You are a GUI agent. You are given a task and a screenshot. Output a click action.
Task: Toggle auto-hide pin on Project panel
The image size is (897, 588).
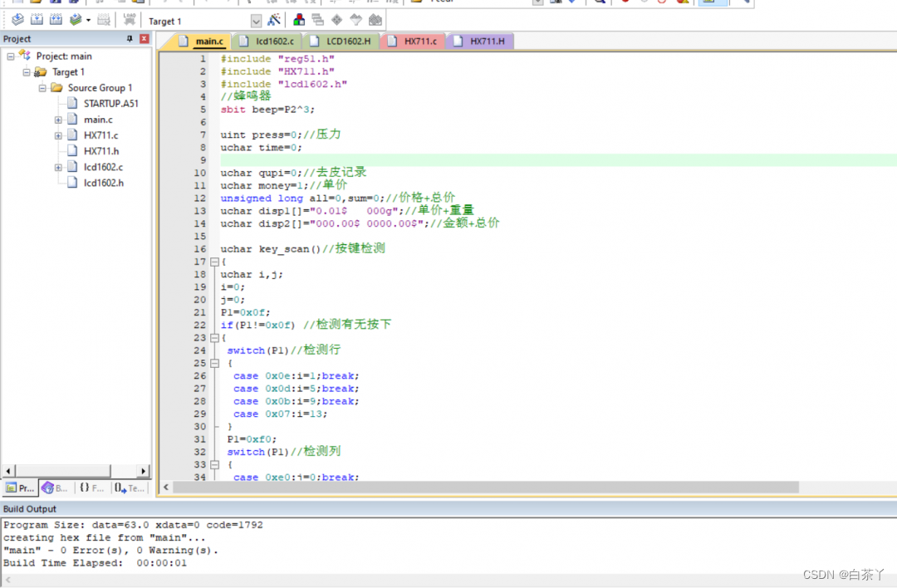click(129, 39)
